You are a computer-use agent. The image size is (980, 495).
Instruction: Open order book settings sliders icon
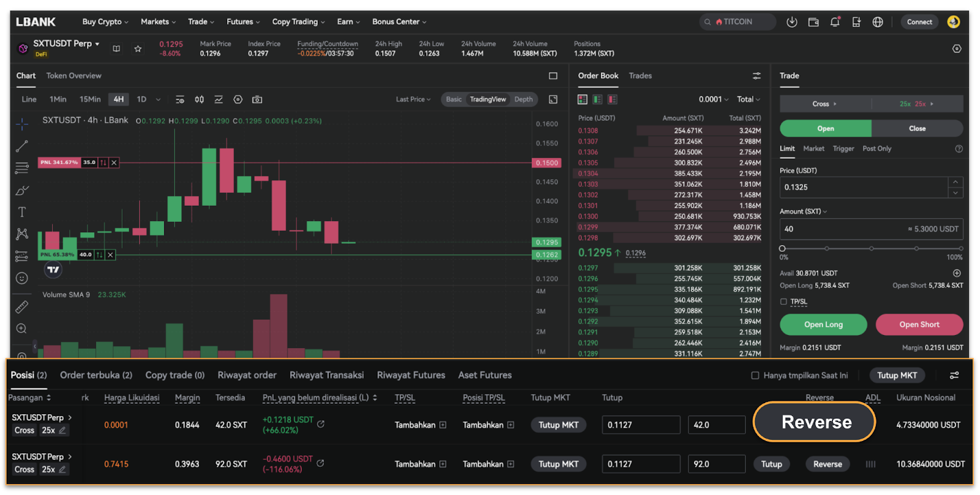coord(757,76)
